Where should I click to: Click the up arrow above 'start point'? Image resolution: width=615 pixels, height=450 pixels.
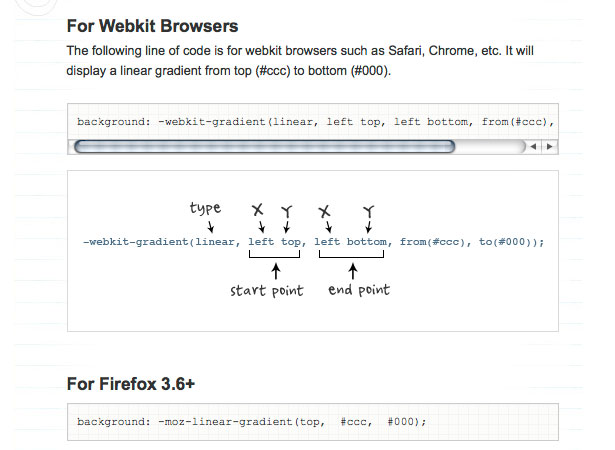(x=276, y=271)
